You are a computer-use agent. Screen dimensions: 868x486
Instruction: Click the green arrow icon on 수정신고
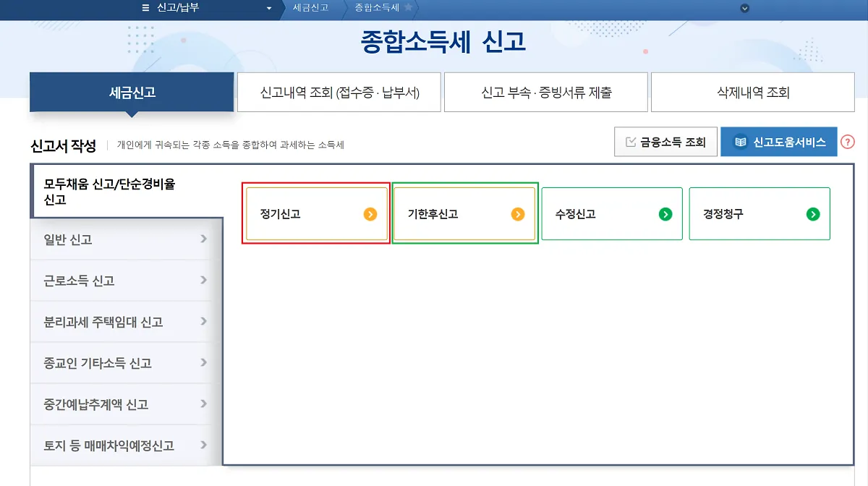(x=666, y=213)
